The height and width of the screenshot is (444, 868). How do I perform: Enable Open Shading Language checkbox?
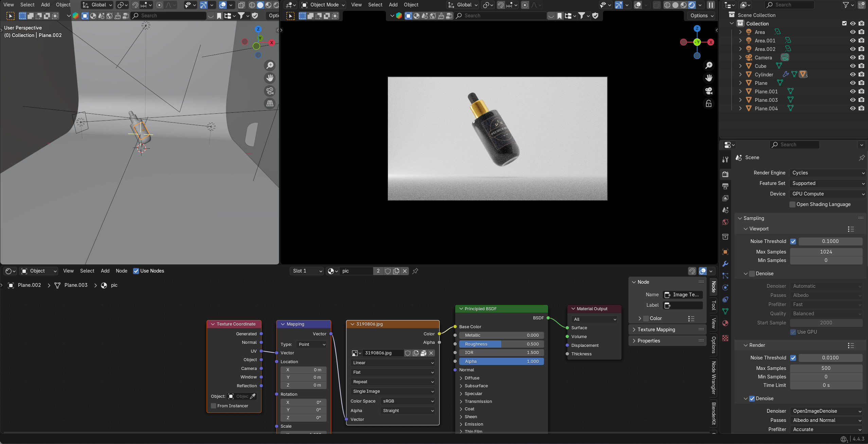tap(792, 204)
